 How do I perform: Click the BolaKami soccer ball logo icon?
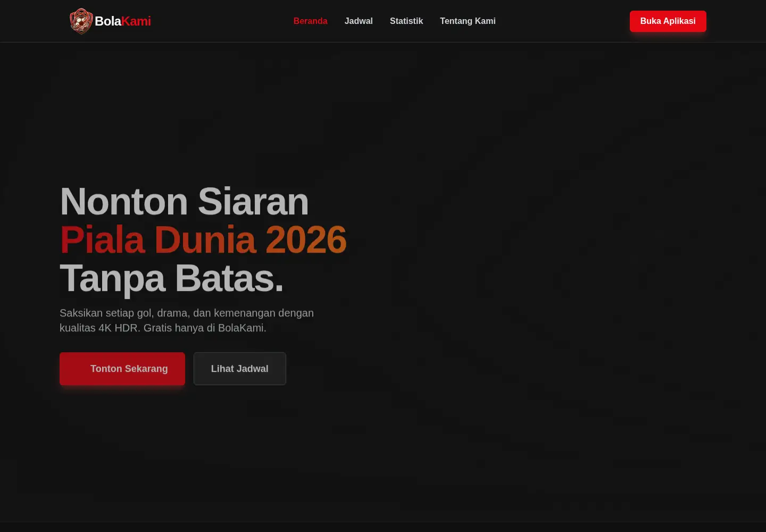[x=81, y=21]
